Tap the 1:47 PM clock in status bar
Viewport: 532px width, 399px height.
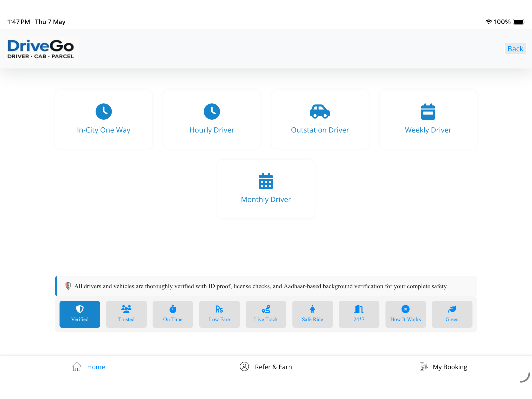(18, 22)
